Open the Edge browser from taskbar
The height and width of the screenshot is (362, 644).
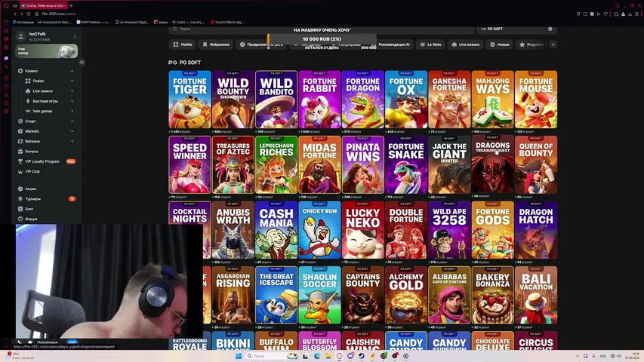pos(317,356)
